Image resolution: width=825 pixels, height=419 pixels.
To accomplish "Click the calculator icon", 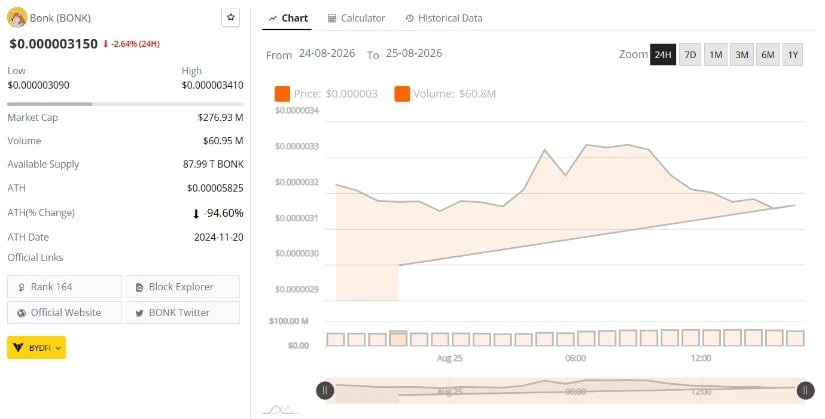I will click(332, 18).
